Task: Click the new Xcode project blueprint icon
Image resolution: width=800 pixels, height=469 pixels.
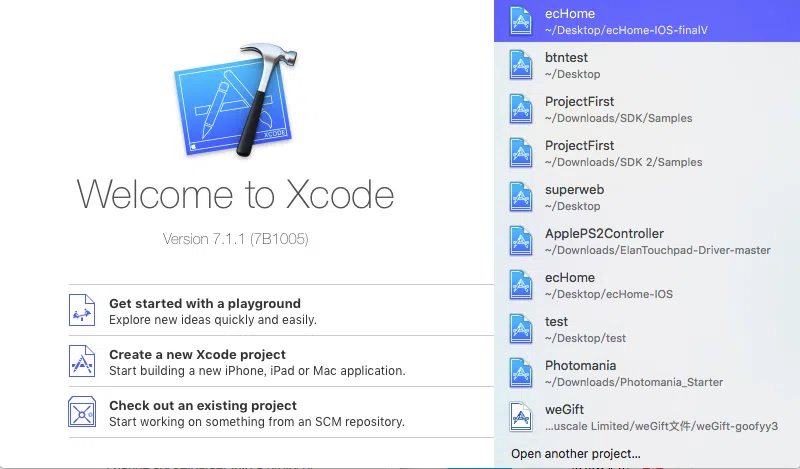Action: 82,361
